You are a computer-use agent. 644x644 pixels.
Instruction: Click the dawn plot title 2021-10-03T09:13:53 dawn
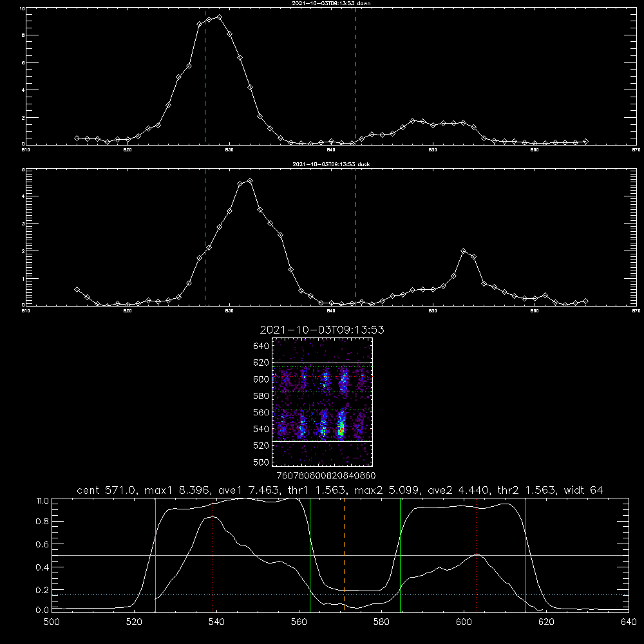tap(331, 3)
